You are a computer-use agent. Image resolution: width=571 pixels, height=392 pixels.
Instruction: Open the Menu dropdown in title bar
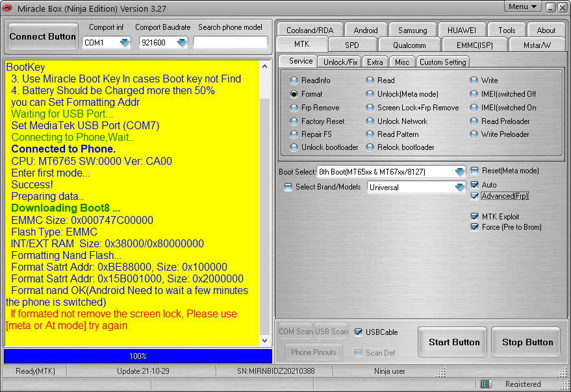pyautogui.click(x=522, y=6)
